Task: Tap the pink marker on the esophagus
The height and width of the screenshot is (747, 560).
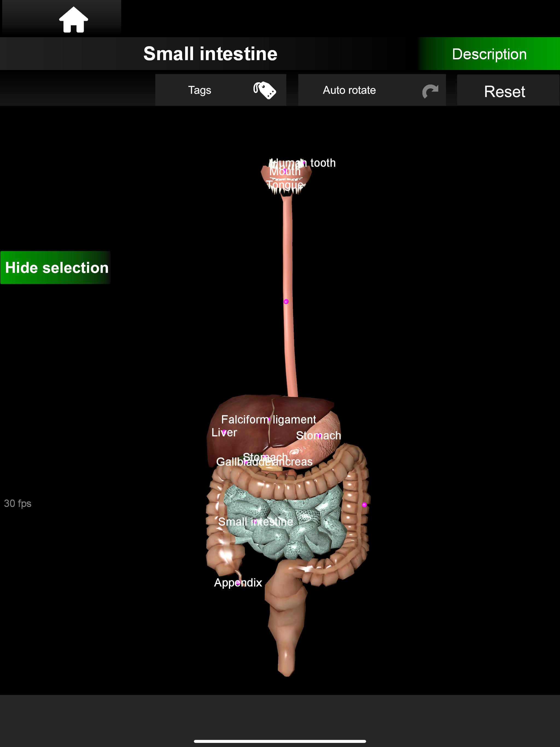Action: 286,302
